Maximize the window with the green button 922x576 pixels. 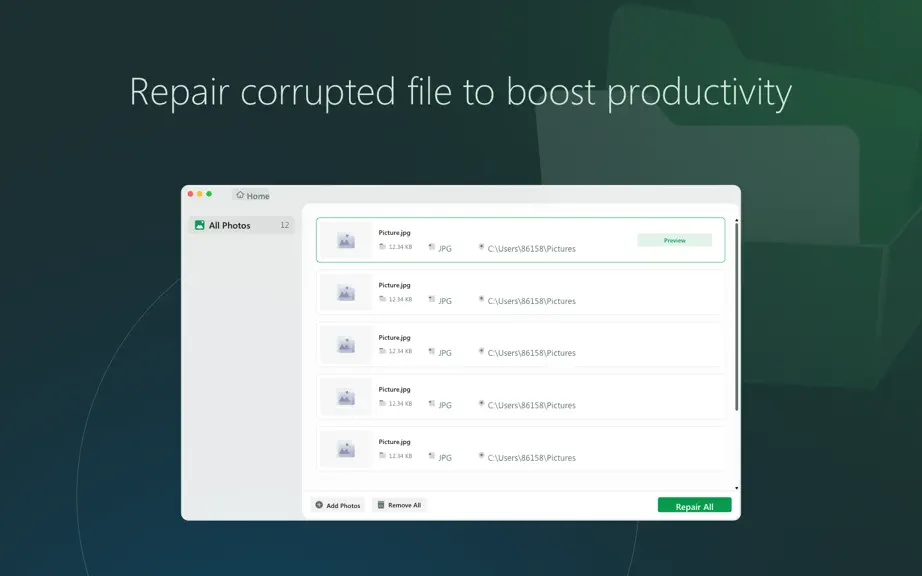209,193
